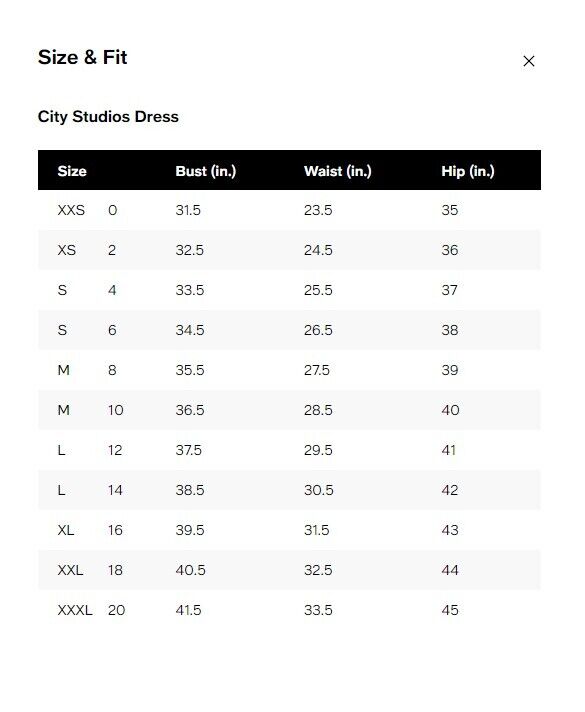Click the hip value 45 cell
This screenshot has height=712, width=585.
[x=450, y=610]
